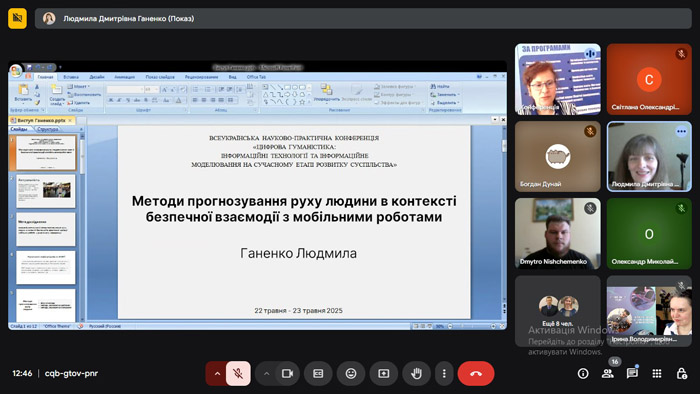Toggle the camera button in call bar
This screenshot has height=394, width=700.
click(287, 373)
